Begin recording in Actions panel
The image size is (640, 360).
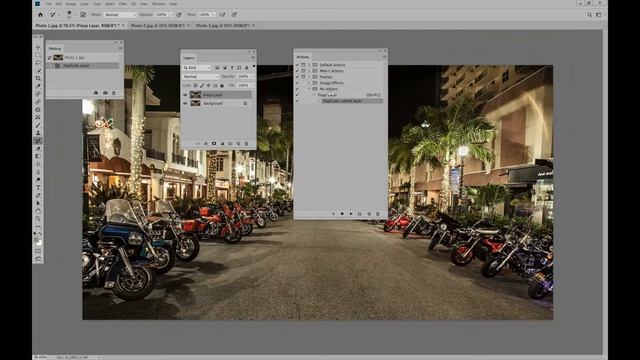[x=342, y=213]
